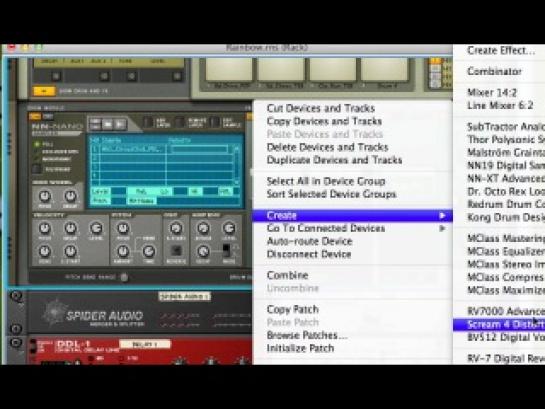
Task: Click the yellow button below Kong's FX knobs
Action: (x=44, y=91)
